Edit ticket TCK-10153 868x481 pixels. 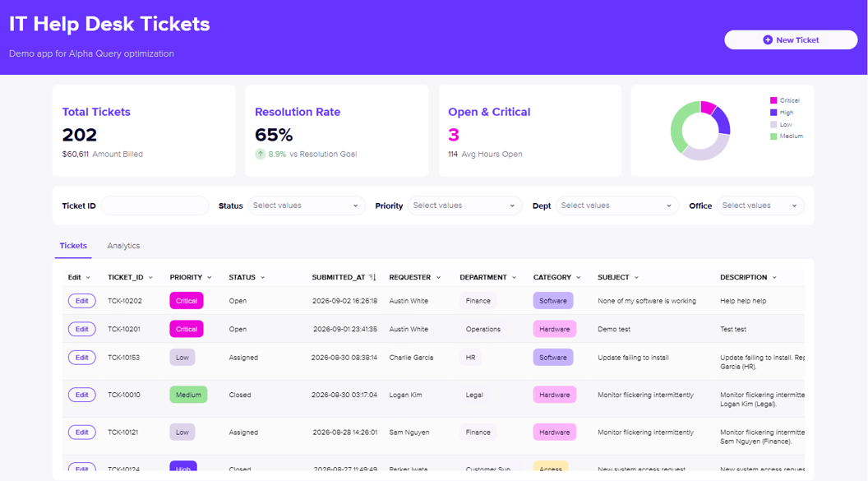point(82,358)
